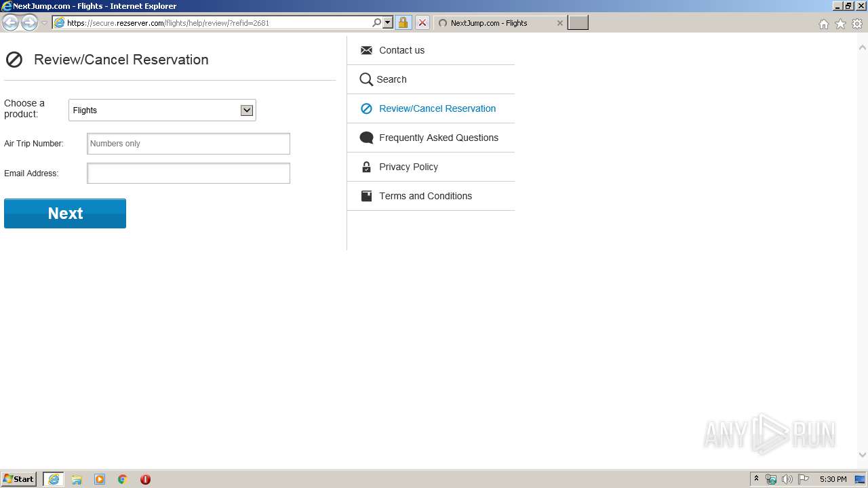The image size is (868, 488).
Task: Click the circle-slash icon next to page heading
Action: click(14, 60)
